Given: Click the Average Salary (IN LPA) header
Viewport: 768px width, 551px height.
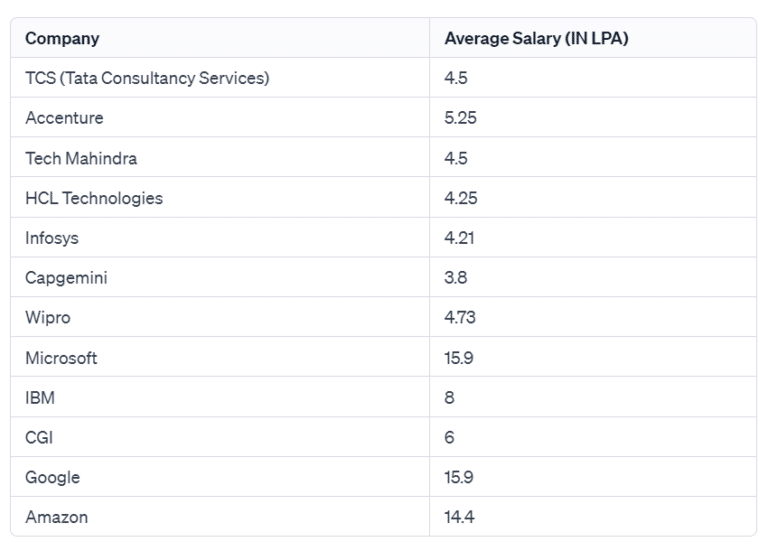Looking at the screenshot, I should [x=536, y=39].
